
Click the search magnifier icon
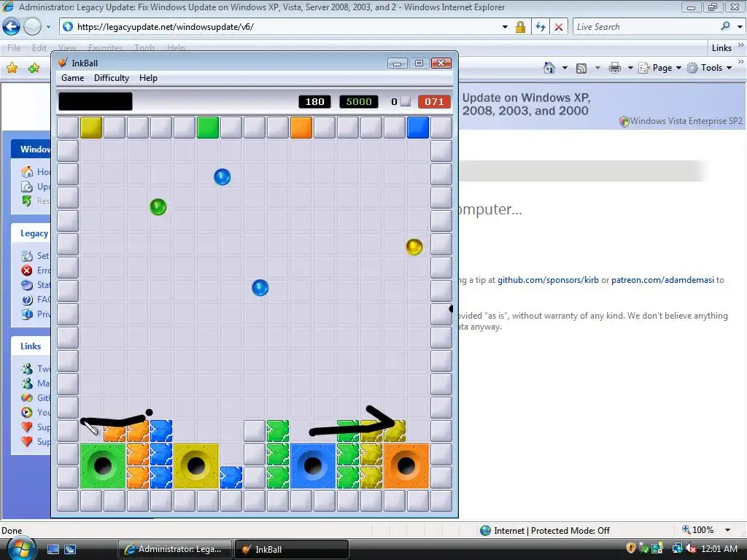pos(726,27)
